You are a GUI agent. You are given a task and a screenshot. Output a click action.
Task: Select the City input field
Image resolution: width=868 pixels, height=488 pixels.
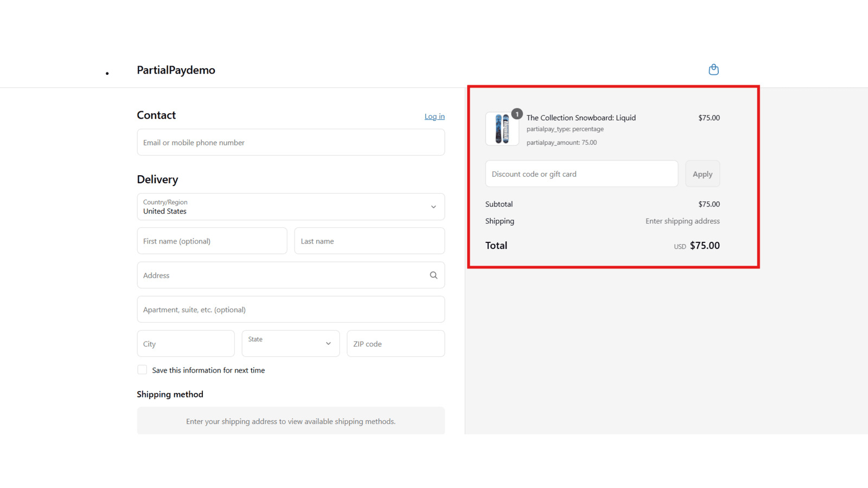[186, 343]
